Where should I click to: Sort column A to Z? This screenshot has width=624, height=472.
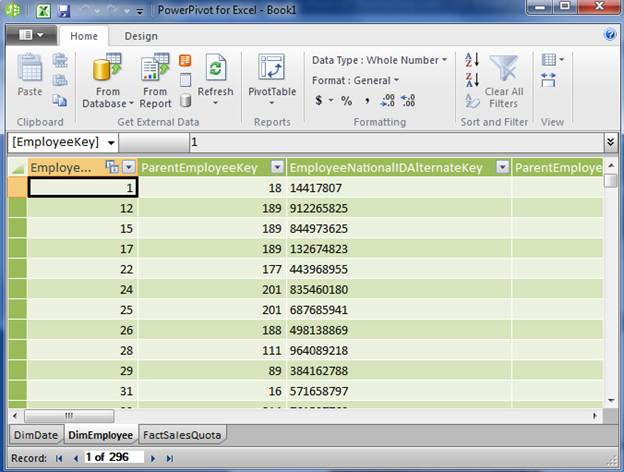click(472, 60)
